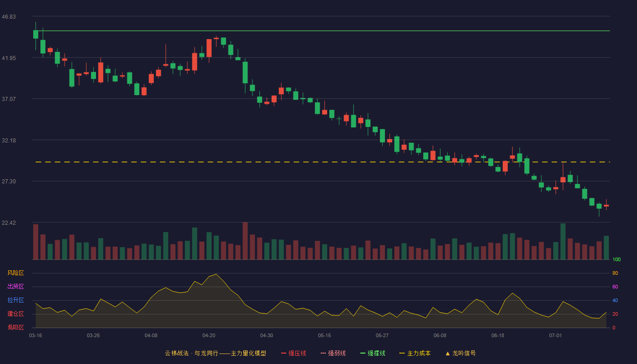Click the 04-20 date axis label
The image size is (637, 364).
tap(209, 335)
